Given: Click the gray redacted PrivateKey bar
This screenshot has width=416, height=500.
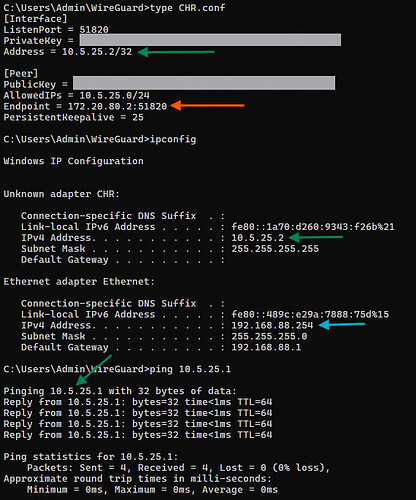Looking at the screenshot, I should tap(210, 40).
